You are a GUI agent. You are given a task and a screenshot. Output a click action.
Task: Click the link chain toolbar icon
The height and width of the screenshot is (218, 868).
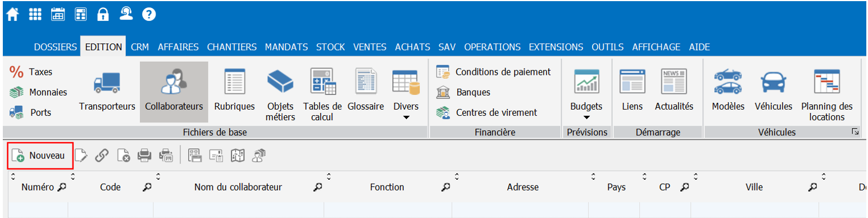click(102, 156)
